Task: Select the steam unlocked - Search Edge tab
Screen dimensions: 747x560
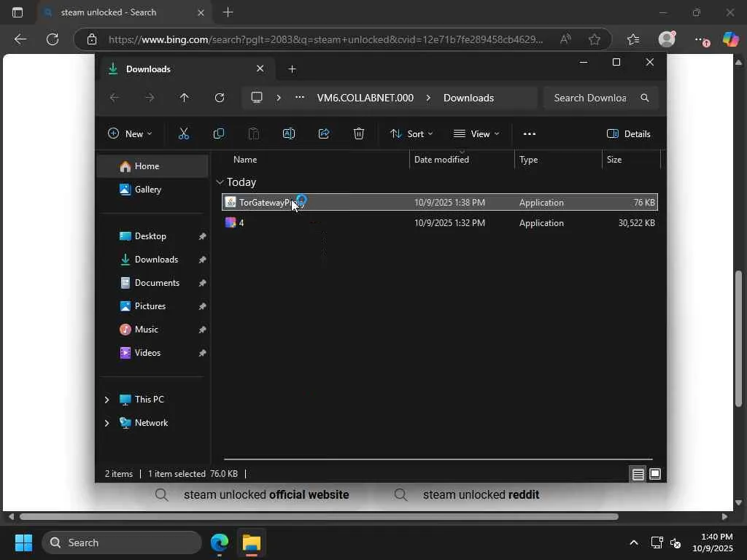Action: point(123,12)
